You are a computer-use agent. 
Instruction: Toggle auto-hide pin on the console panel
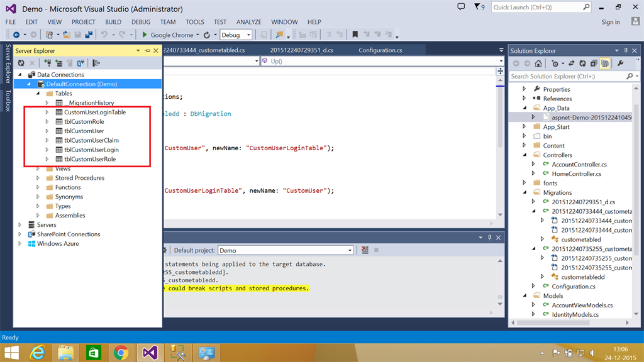coord(489,238)
